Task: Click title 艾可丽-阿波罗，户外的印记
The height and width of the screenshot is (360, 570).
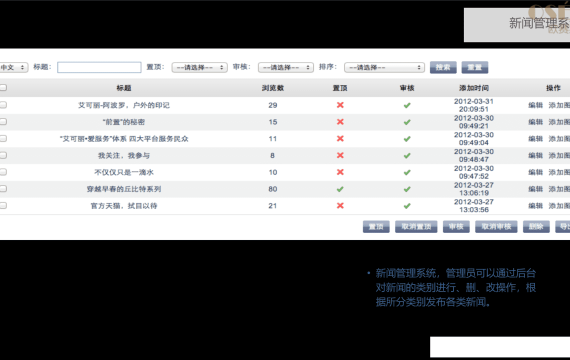Action: tap(124, 105)
